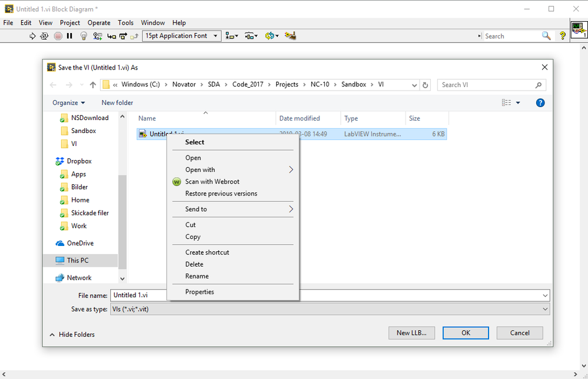Click the New LLB... button

(411, 333)
